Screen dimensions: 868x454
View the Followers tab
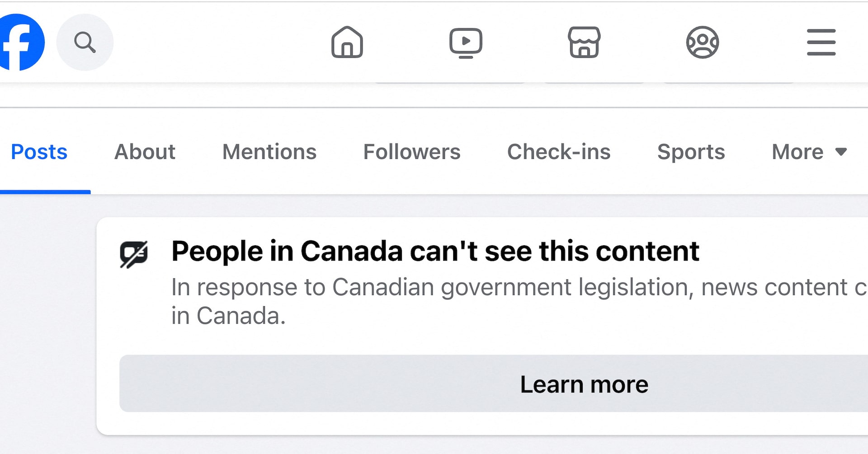point(412,152)
